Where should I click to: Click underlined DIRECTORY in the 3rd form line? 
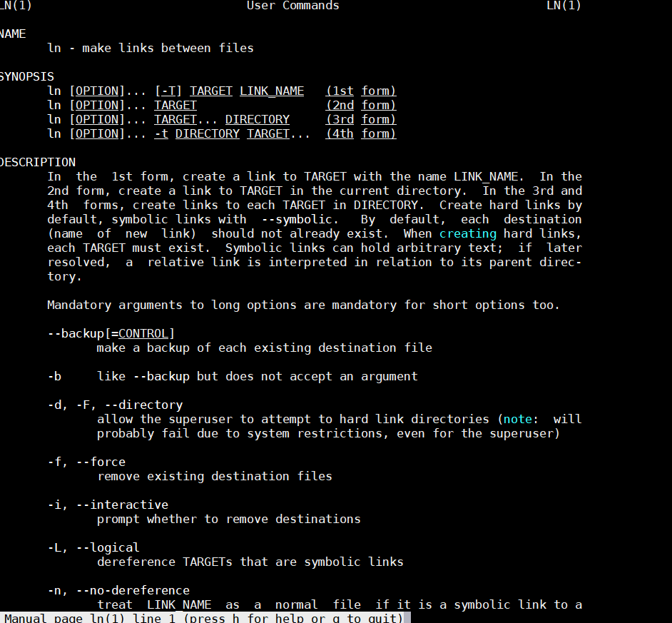pyautogui.click(x=258, y=120)
